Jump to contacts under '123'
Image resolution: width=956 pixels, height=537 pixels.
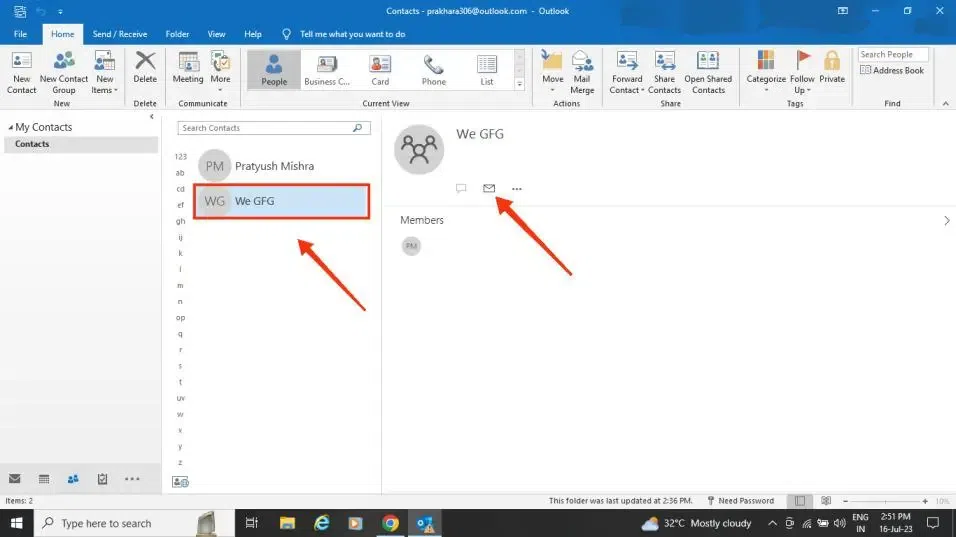click(x=180, y=157)
